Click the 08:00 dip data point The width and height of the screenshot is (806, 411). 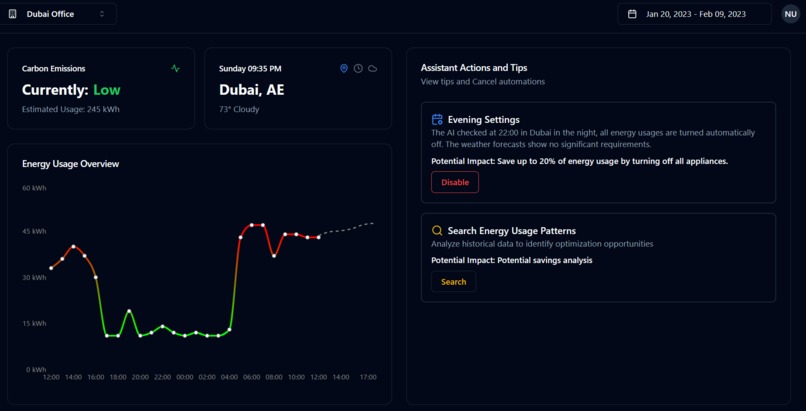click(x=274, y=256)
